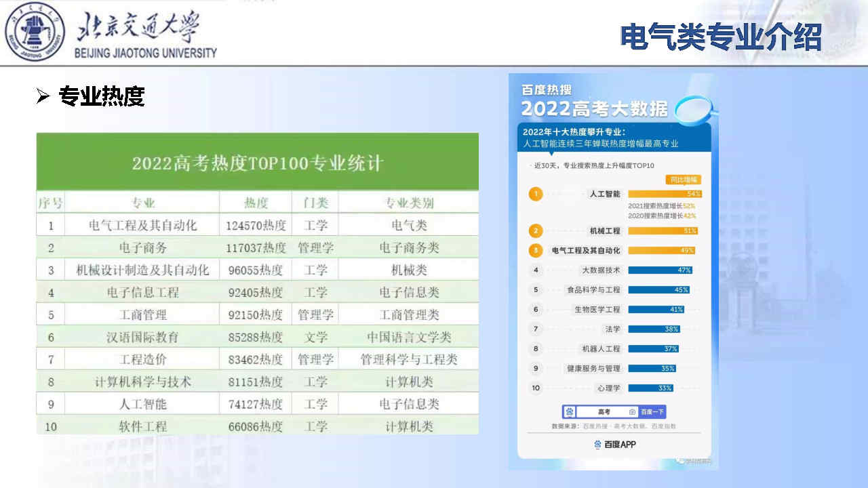Click the 百度一下 search button
This screenshot has width=868, height=488.
(x=652, y=411)
